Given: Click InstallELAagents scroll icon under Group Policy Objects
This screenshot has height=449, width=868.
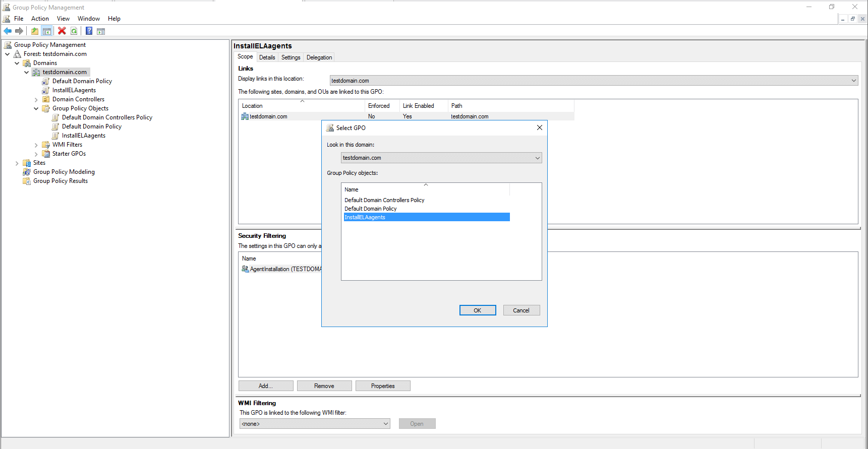Looking at the screenshot, I should [x=55, y=136].
